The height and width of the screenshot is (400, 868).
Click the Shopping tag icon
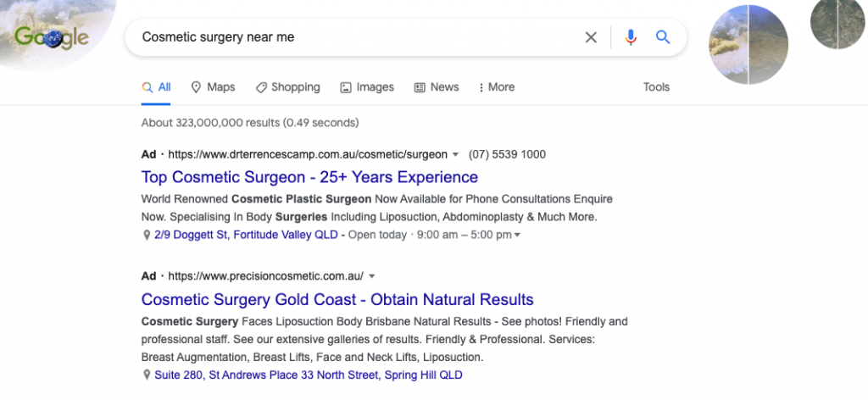point(261,87)
